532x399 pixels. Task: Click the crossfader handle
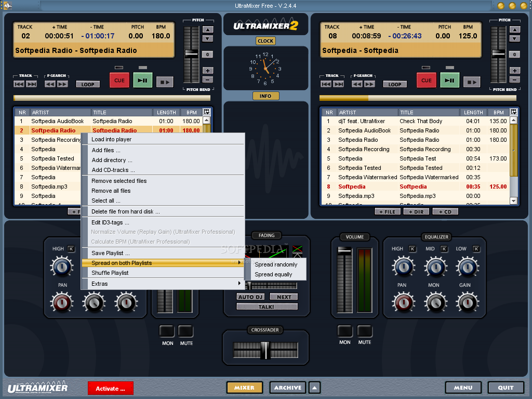tap(265, 350)
